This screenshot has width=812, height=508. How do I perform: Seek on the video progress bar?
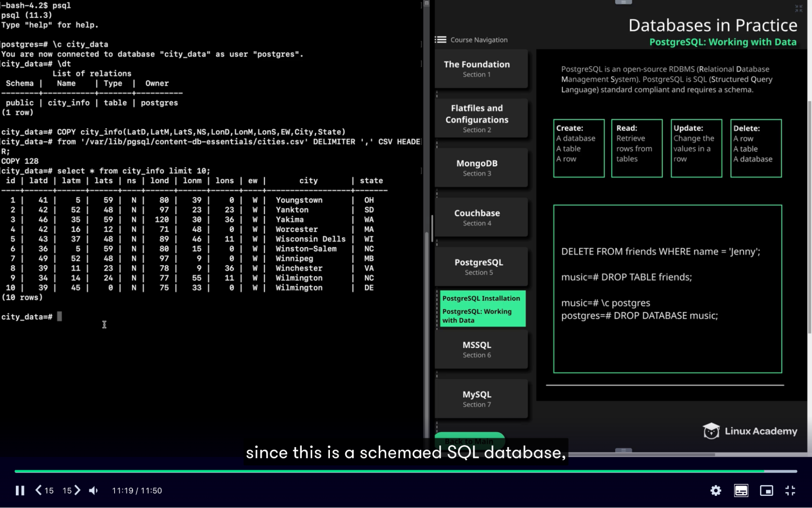point(406,471)
